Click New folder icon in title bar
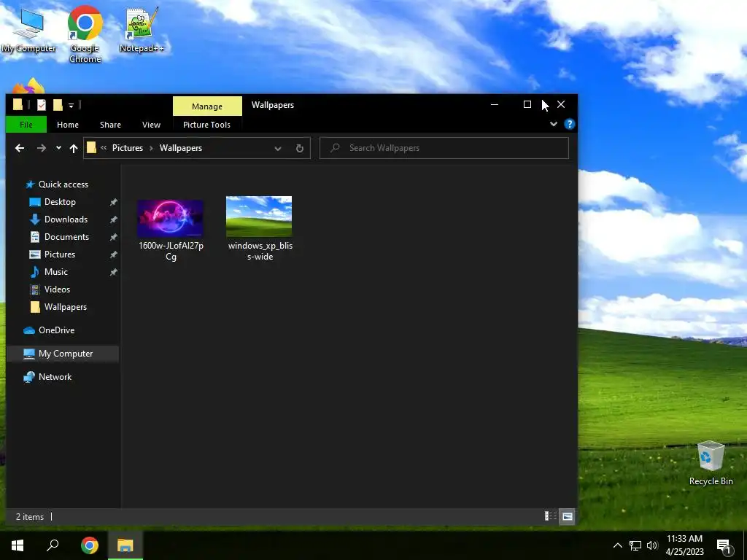The image size is (747, 560). pos(58,105)
